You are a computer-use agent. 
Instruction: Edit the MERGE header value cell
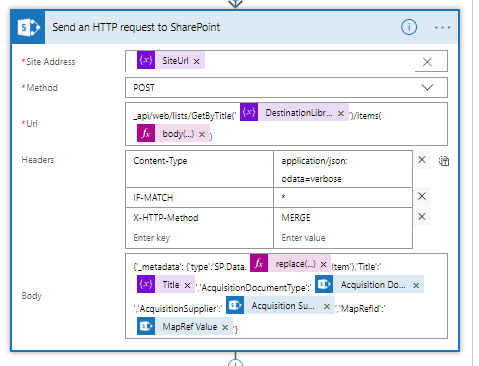coord(343,218)
